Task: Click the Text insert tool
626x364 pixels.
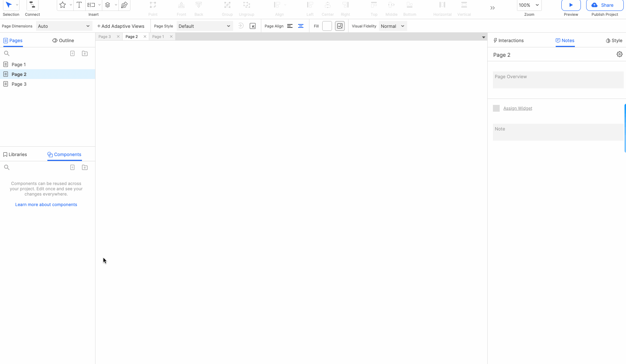Action: [79, 5]
